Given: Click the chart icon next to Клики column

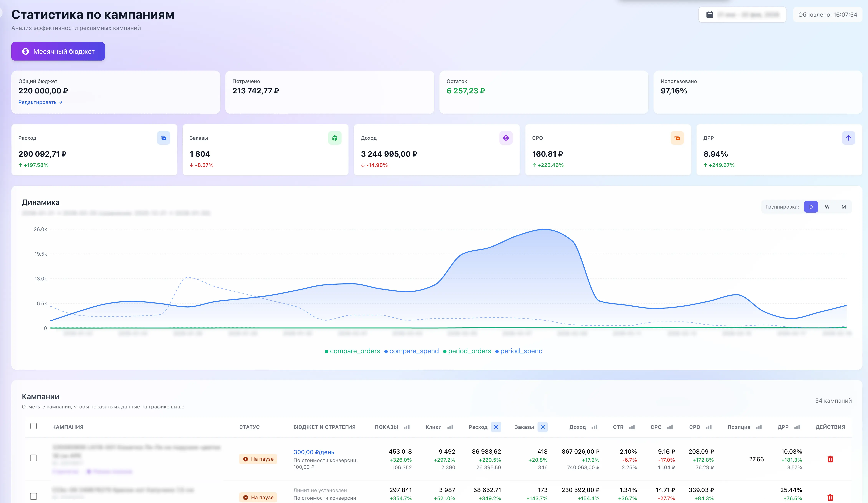Looking at the screenshot, I should [x=450, y=427].
